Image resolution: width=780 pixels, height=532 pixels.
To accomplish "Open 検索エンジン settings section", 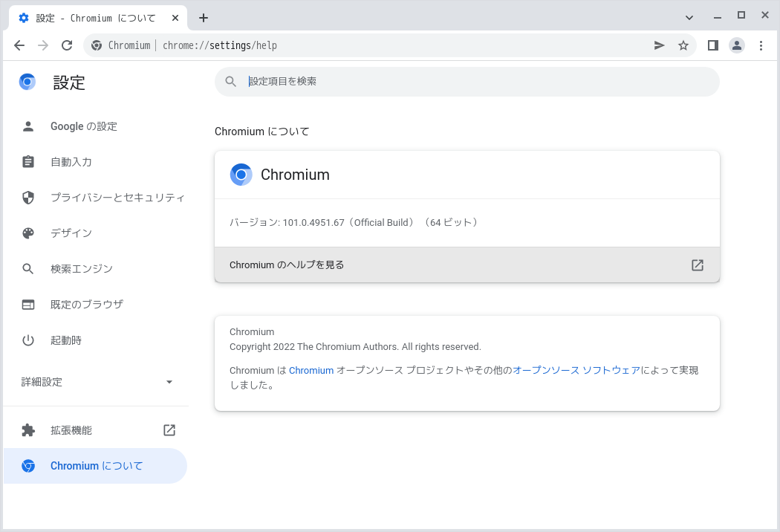I will (95, 269).
